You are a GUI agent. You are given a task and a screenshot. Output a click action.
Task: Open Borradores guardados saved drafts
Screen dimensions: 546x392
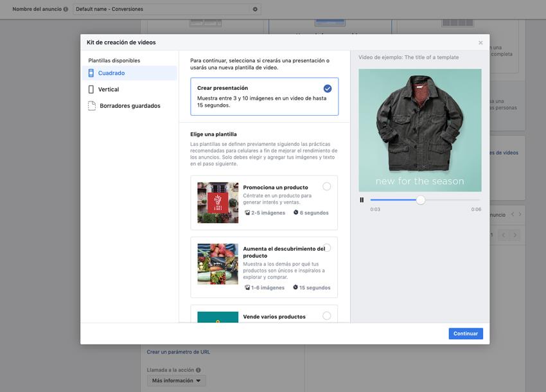129,106
